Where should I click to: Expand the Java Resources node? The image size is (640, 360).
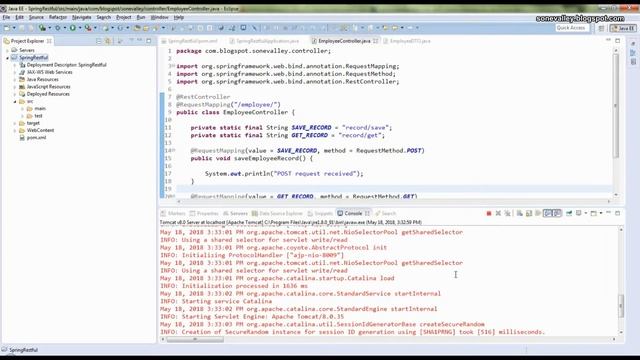click(x=15, y=80)
